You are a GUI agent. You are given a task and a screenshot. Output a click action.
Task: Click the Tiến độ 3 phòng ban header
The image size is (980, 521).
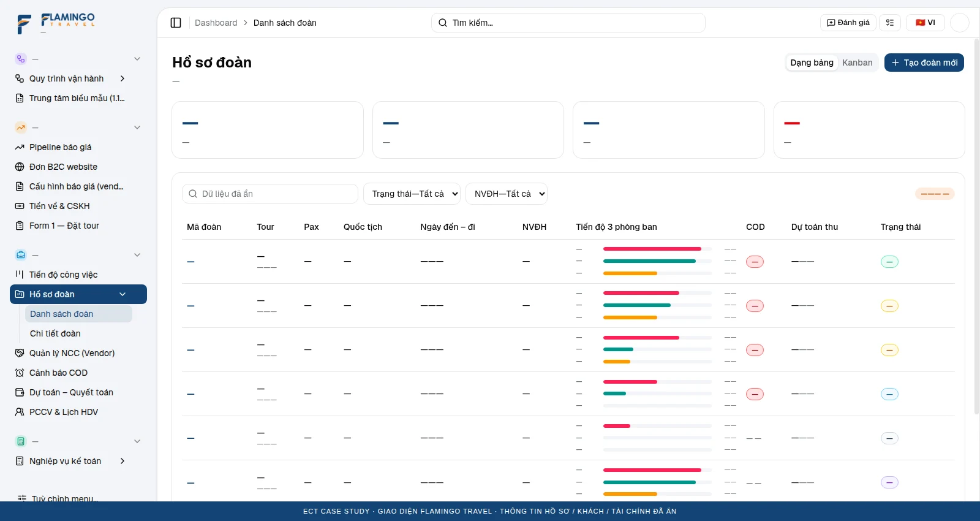coord(616,227)
